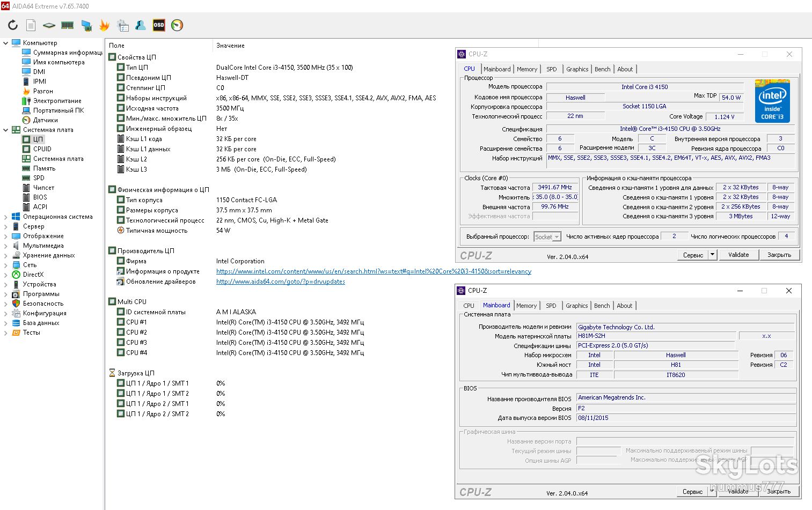
Task: Open Сервис dropdown arrow in CPU-tab CPU-Z window
Action: point(712,255)
